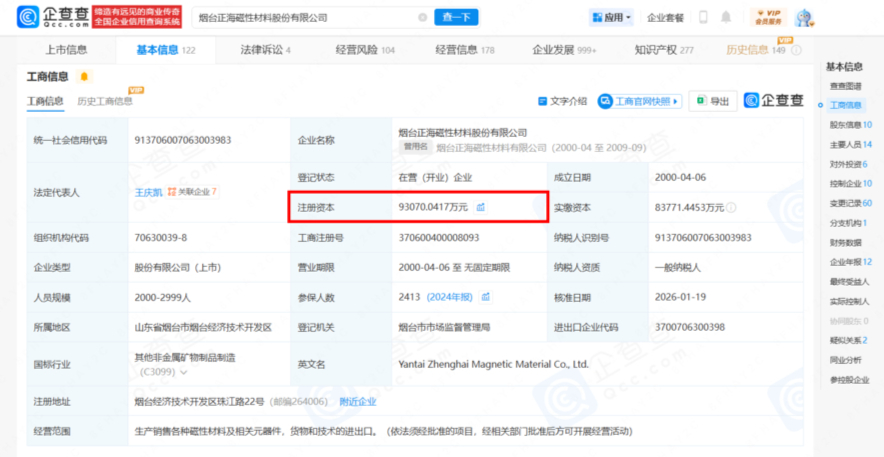Open the 应用 dropdown menu

click(611, 17)
